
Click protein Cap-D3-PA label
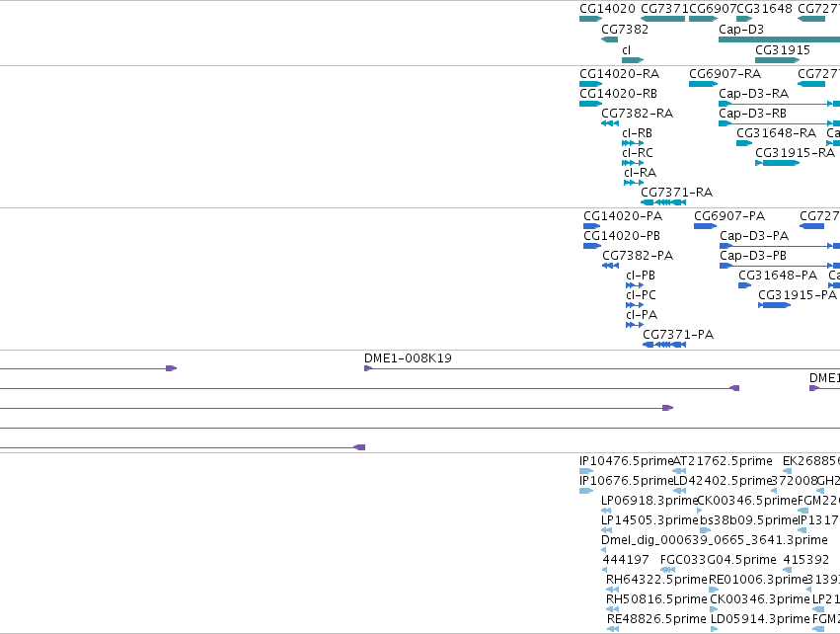pos(754,236)
